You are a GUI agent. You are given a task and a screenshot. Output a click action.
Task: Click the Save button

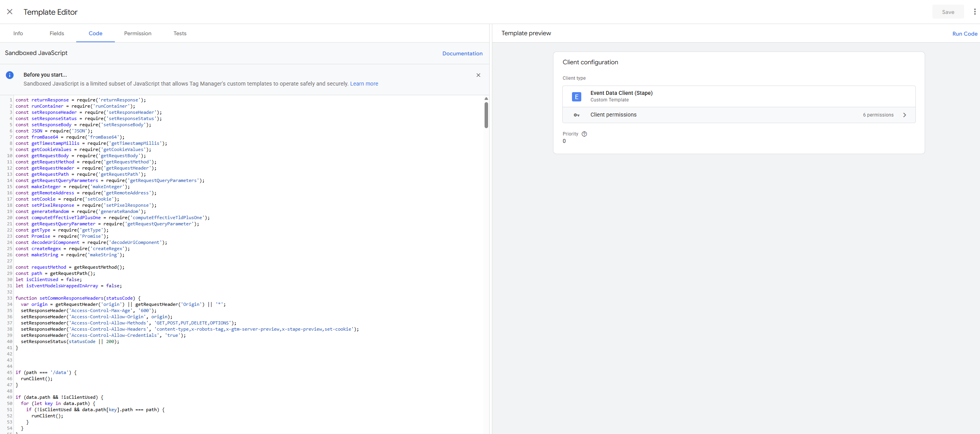click(x=948, y=12)
